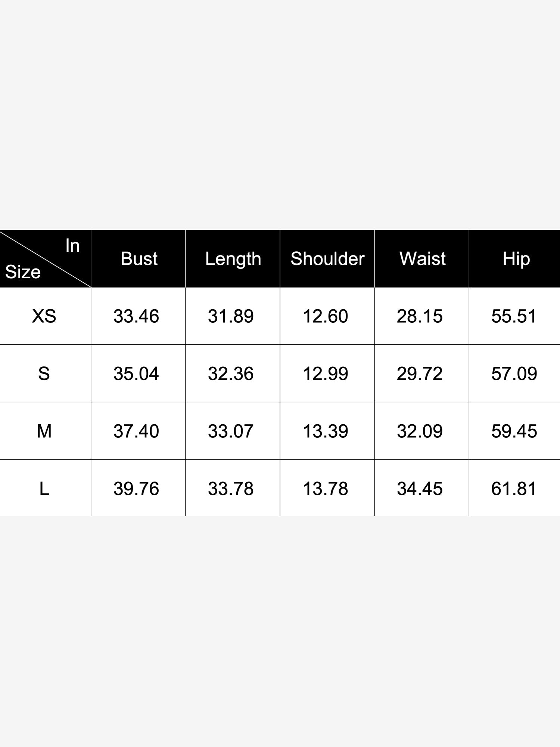The height and width of the screenshot is (747, 560).
Task: Select the XS size row label
Action: pyautogui.click(x=44, y=316)
